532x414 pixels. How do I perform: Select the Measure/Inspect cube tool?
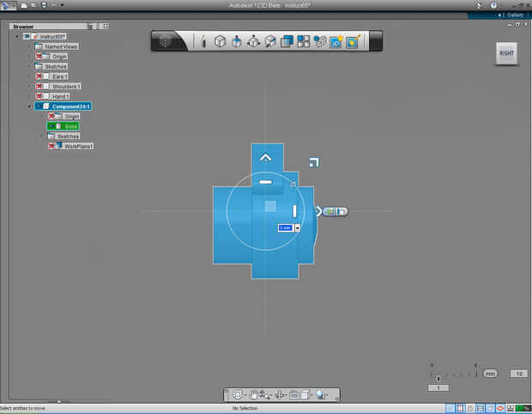270,41
